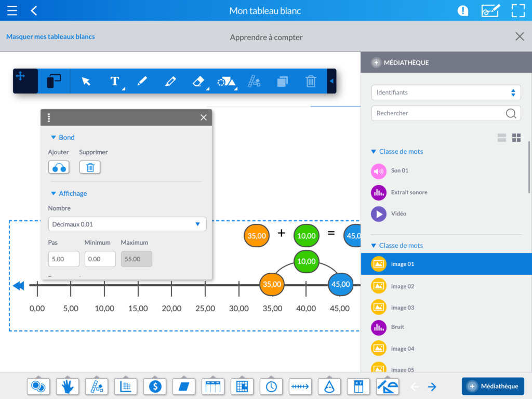The width and height of the screenshot is (532, 399).
Task: Click the Rechercher search field
Action: coord(439,113)
